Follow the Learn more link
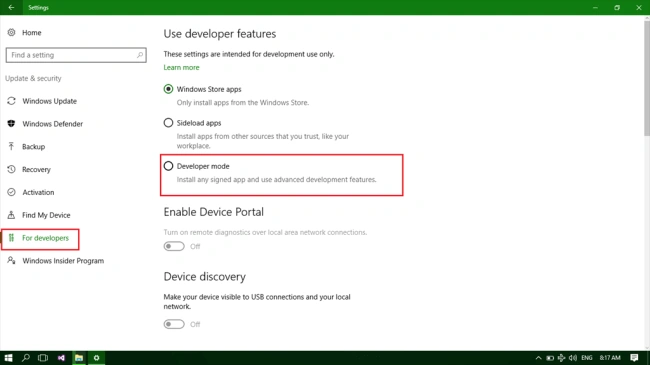The image size is (650, 365). 181,67
